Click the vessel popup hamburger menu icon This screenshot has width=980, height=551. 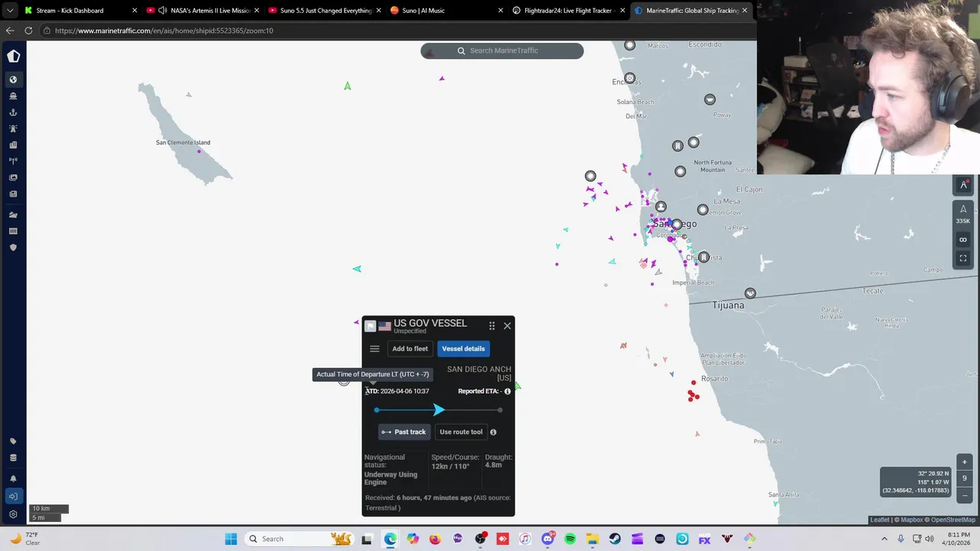[374, 348]
